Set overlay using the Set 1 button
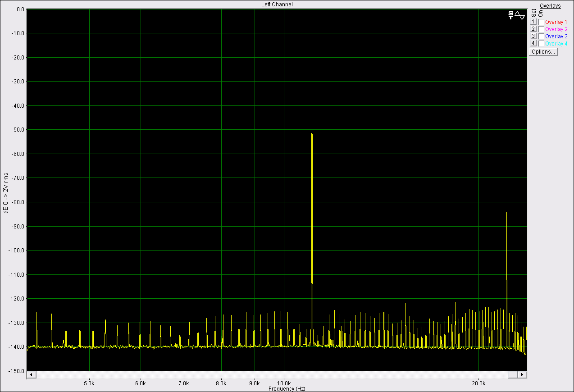 point(533,22)
